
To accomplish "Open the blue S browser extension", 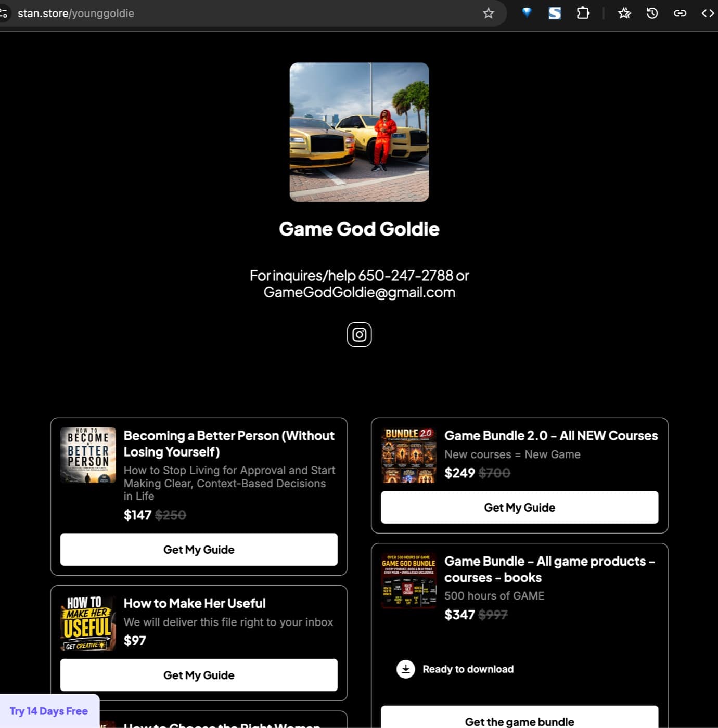I will pyautogui.click(x=555, y=13).
